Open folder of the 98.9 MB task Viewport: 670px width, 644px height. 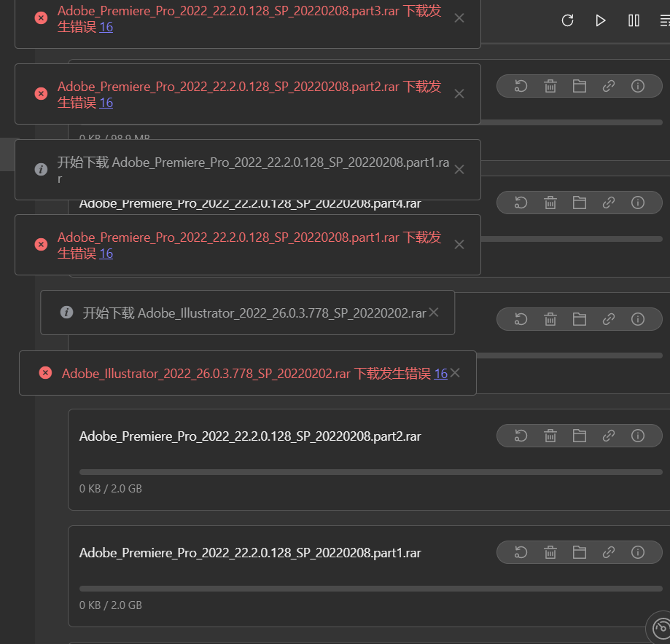(x=579, y=86)
